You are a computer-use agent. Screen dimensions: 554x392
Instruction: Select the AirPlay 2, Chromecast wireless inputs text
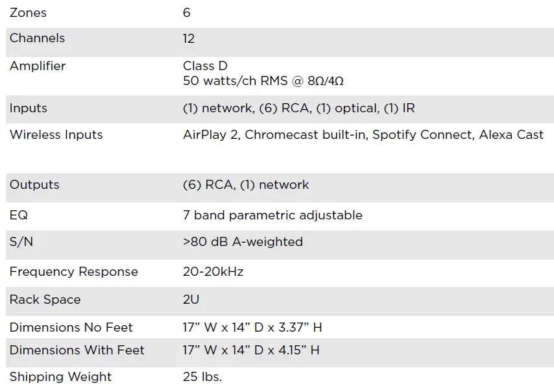pyautogui.click(x=363, y=135)
